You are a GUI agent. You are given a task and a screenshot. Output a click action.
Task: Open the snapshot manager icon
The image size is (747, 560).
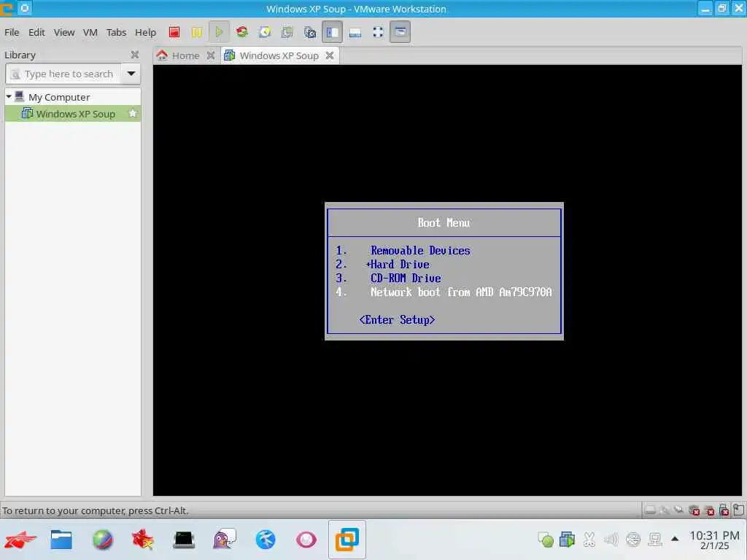coord(309,32)
